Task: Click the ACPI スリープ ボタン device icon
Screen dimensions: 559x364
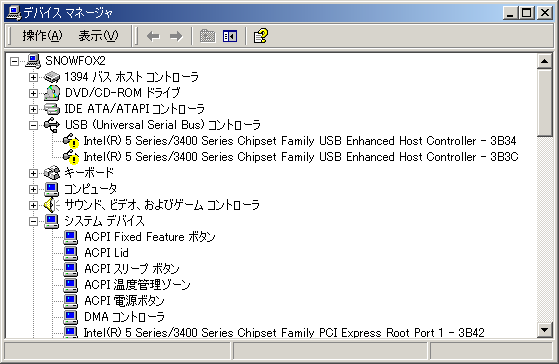Action: (71, 269)
